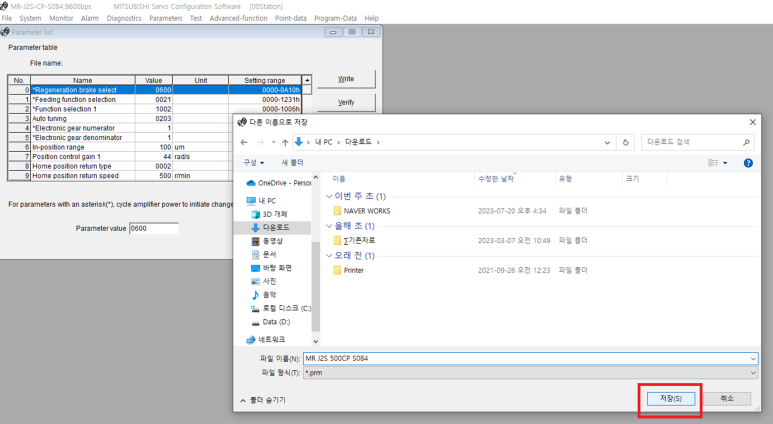Open 음악 folder in sidebar
The width and height of the screenshot is (773, 424).
(x=264, y=295)
